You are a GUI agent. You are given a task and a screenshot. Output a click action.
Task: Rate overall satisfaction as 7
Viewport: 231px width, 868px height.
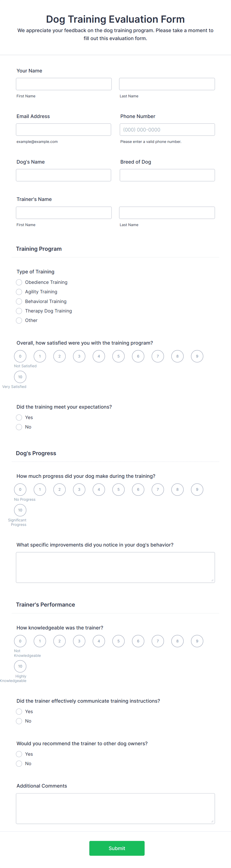tap(158, 356)
